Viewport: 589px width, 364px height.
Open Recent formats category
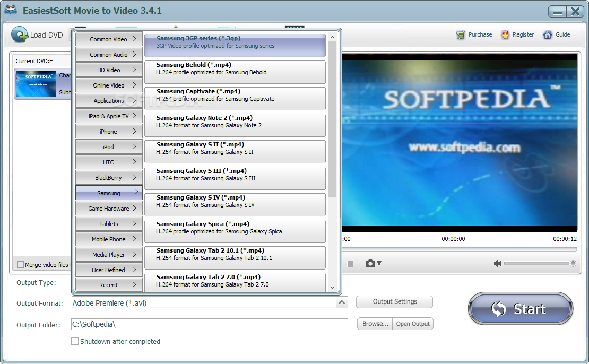click(109, 285)
